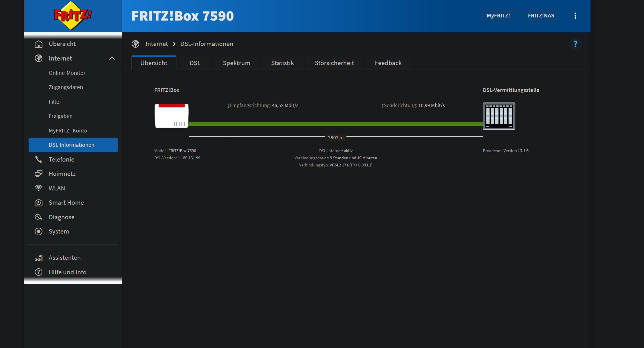Screen dimensions: 644x348
Task: Click the Diagnose icon
Action: click(39, 217)
